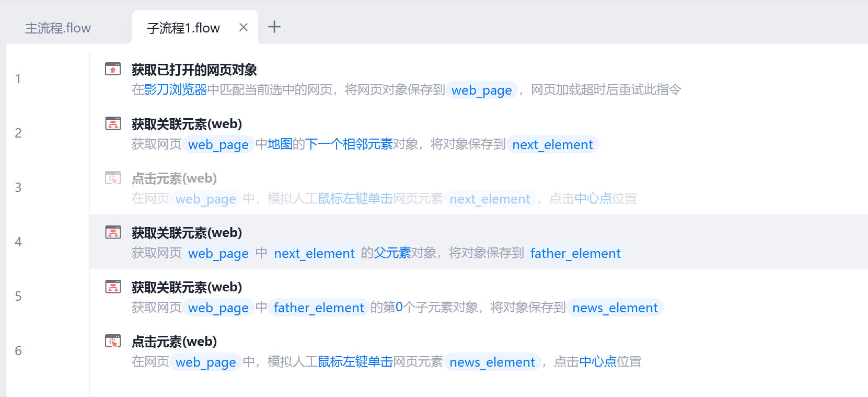Click the 地图 element link in step 2
Screen dimensions: 868x397
(x=280, y=144)
